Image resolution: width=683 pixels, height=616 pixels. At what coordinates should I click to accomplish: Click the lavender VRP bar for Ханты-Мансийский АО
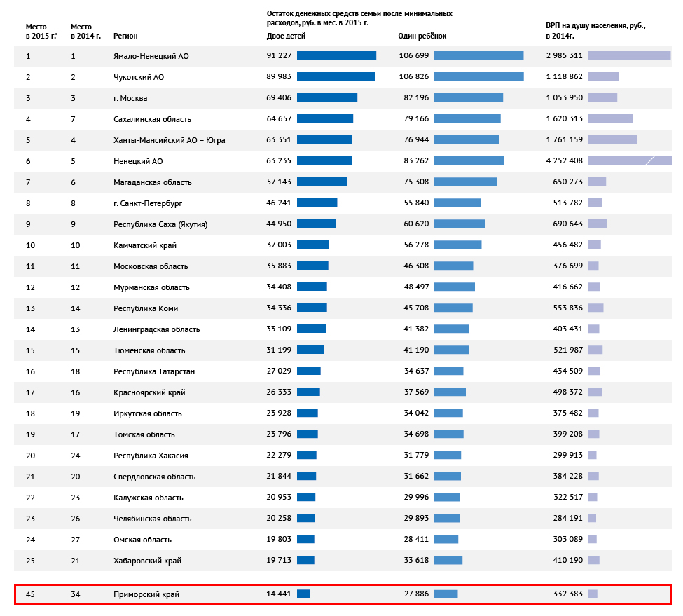[612, 139]
